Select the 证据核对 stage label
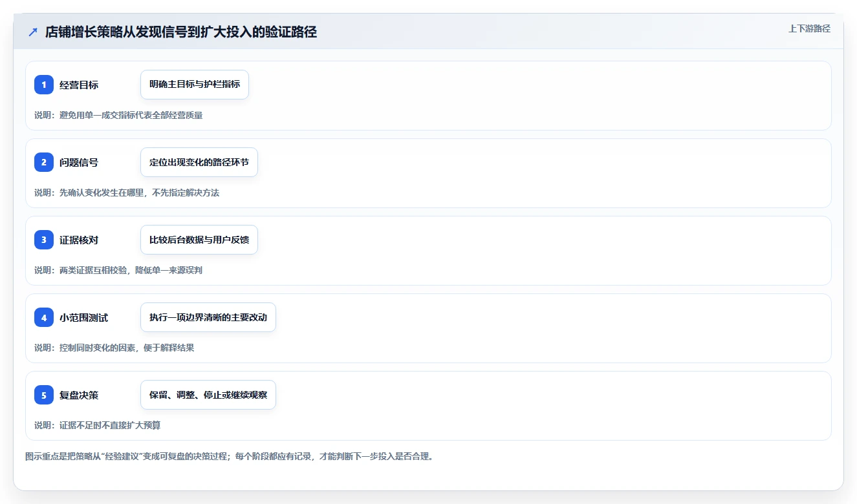This screenshot has width=857, height=504. [x=79, y=240]
